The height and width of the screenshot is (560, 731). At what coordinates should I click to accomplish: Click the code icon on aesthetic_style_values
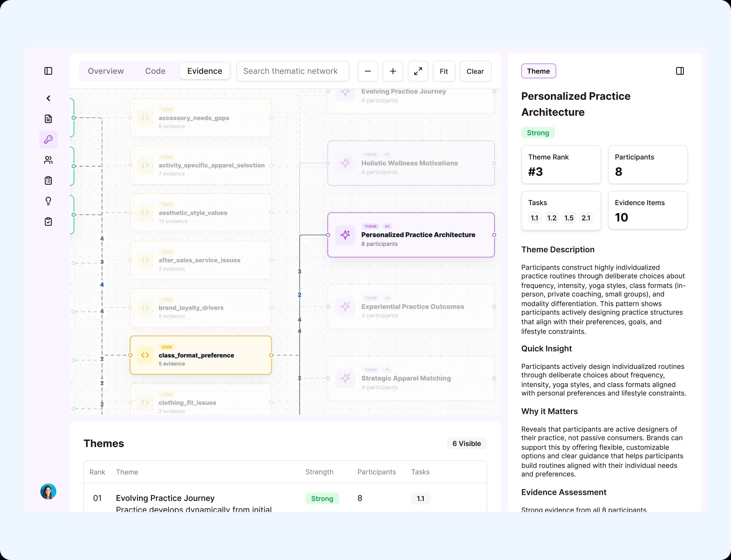[145, 213]
